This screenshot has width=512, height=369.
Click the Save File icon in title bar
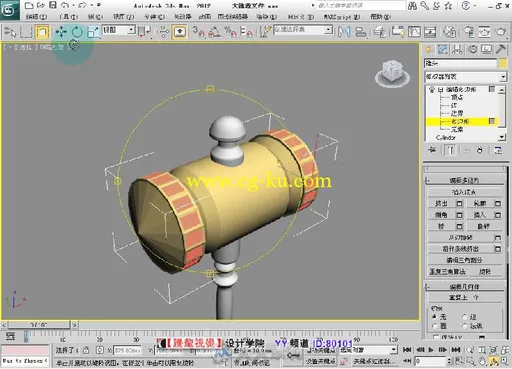coord(53,5)
